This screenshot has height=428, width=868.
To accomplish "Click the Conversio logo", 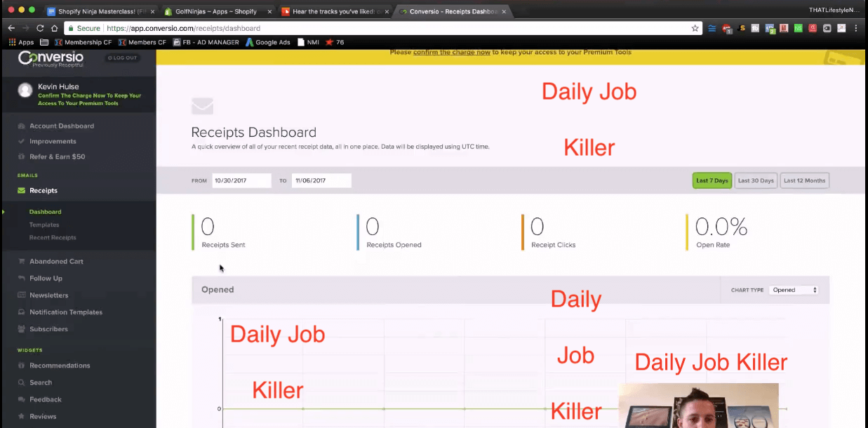I will point(51,59).
